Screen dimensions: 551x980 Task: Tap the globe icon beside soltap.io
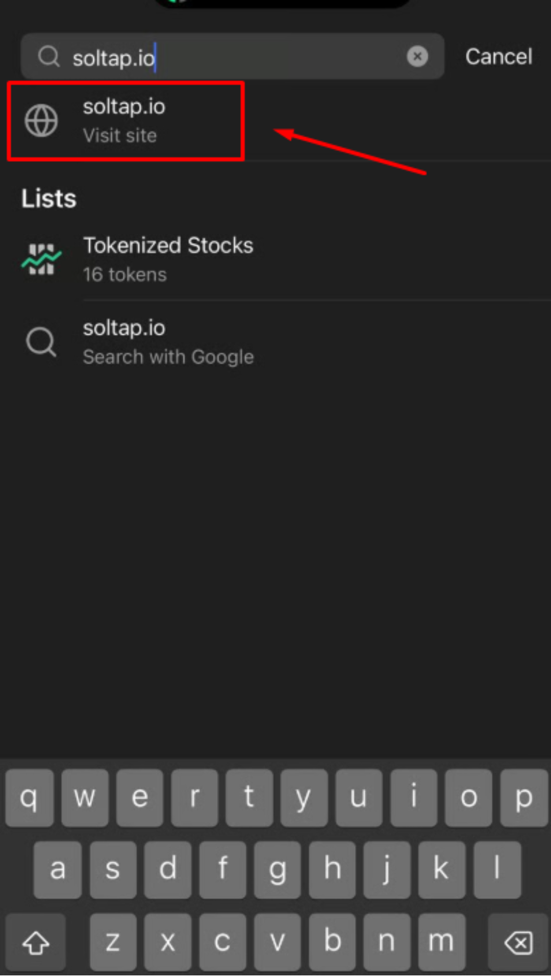(41, 121)
